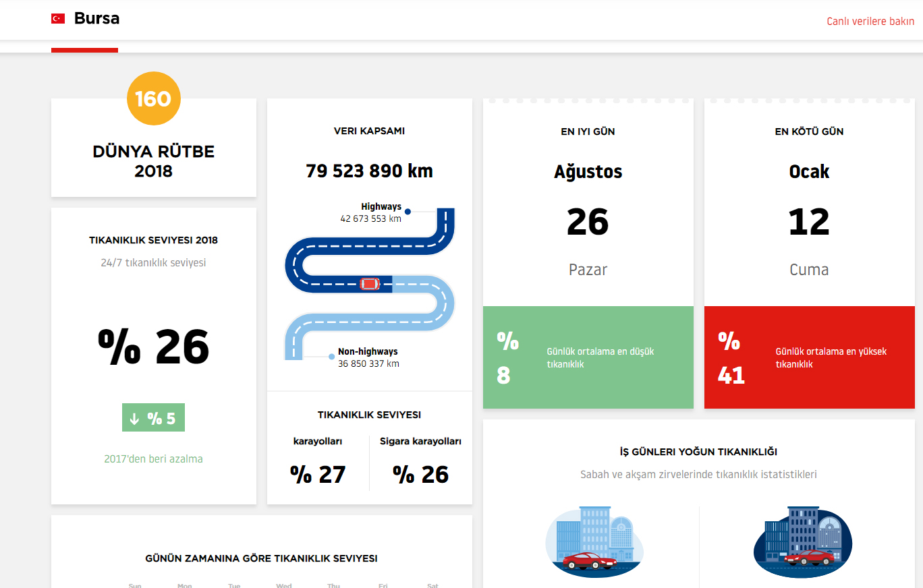923x588 pixels.
Task: Click the Highways dark blue marker dot
Action: click(408, 212)
